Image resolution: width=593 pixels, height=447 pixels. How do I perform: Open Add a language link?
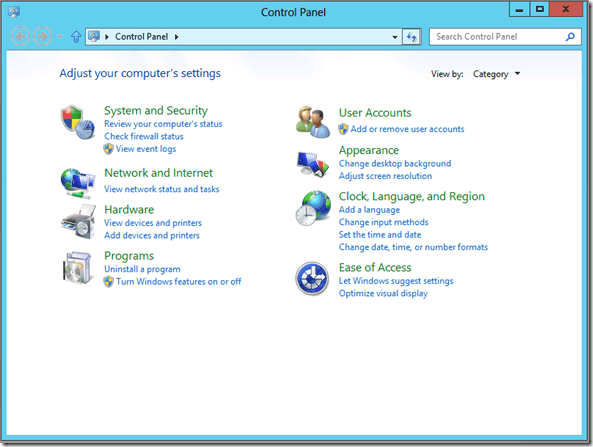pos(369,210)
